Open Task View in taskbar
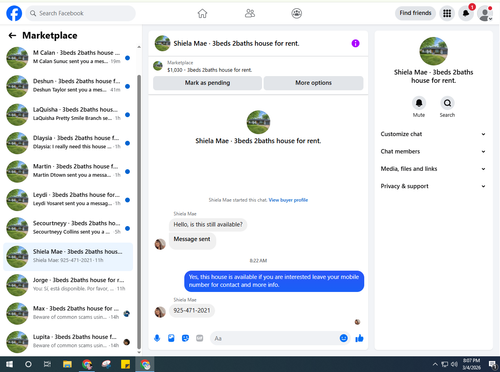This screenshot has width=500, height=372. [47, 364]
